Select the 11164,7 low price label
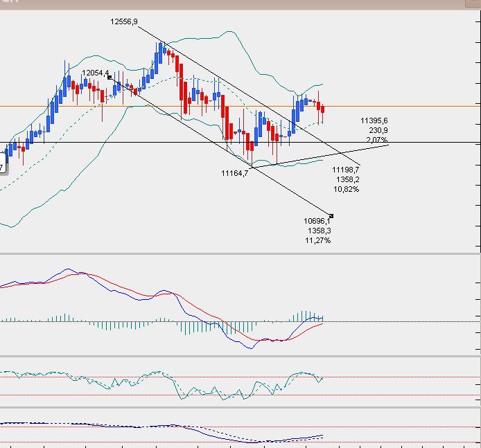481x448 pixels. click(235, 173)
